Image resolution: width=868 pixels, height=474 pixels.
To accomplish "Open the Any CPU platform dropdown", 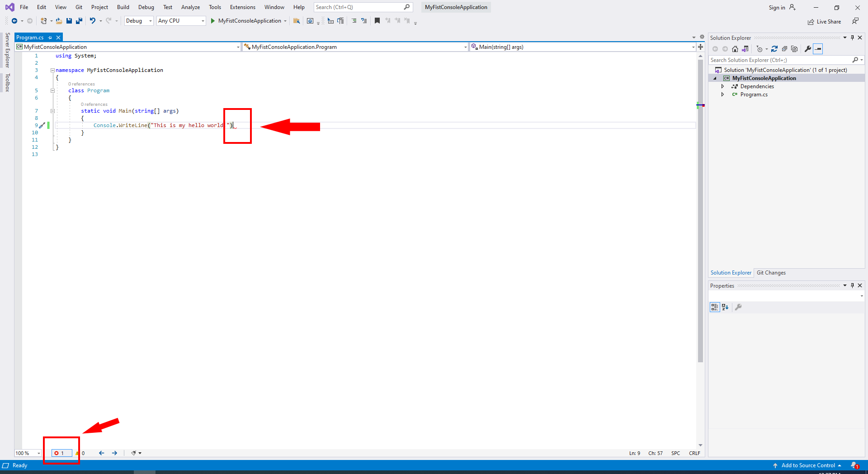I will click(x=181, y=21).
